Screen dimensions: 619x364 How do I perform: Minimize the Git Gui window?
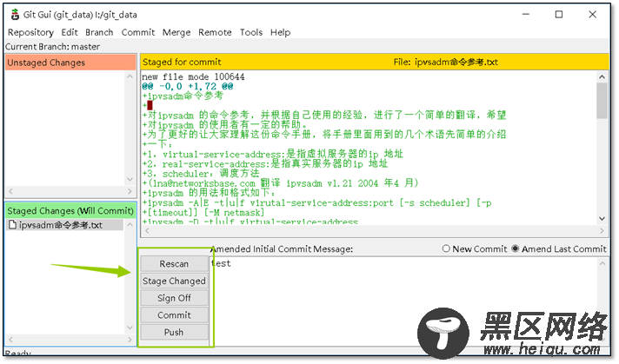click(x=526, y=14)
